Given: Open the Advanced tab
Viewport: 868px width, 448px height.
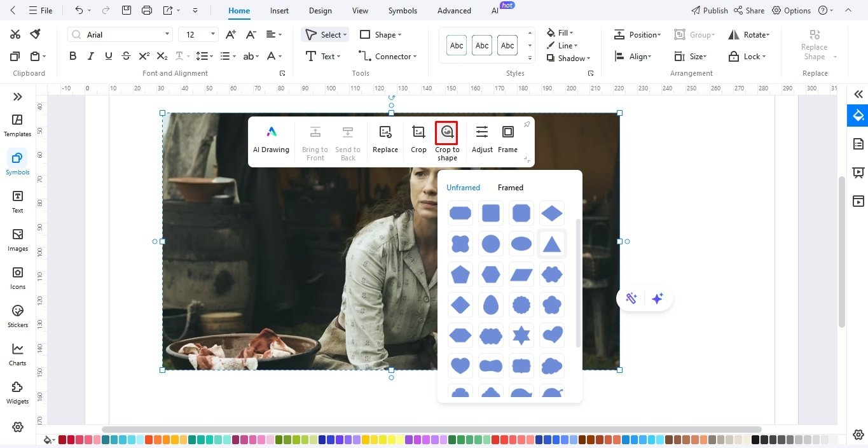Looking at the screenshot, I should [454, 10].
